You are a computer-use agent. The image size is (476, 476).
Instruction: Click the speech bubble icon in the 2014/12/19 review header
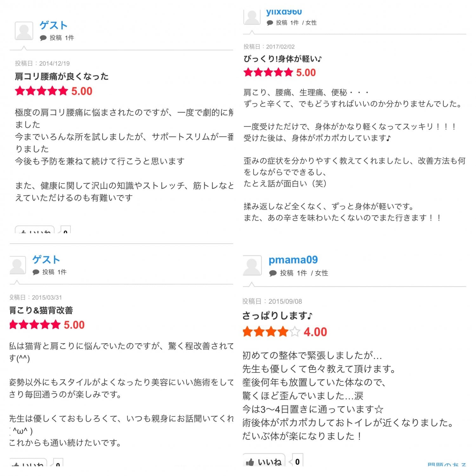pyautogui.click(x=43, y=38)
